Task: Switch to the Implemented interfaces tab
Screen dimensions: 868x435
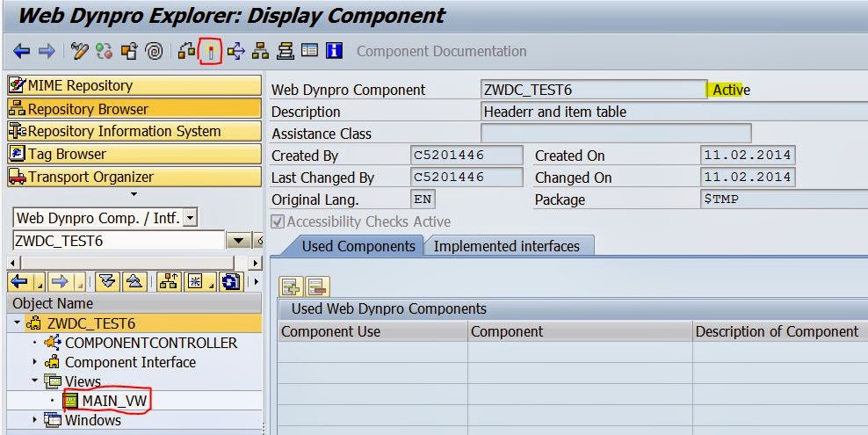Action: tap(507, 246)
